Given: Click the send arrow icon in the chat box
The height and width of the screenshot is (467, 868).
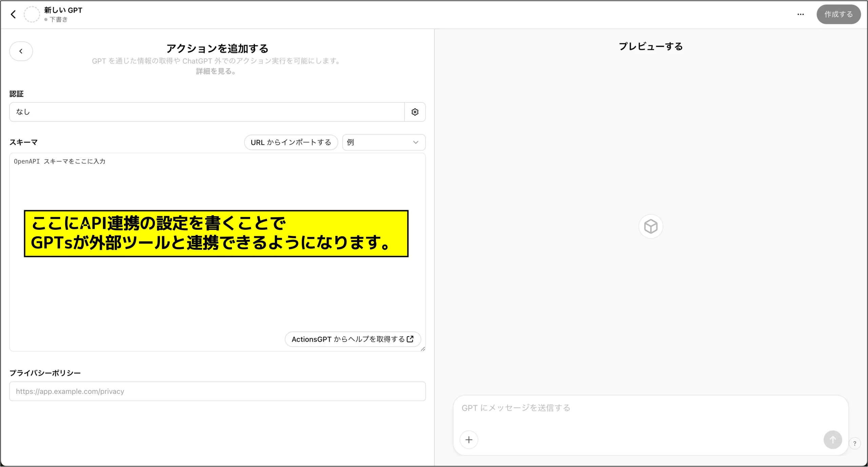Looking at the screenshot, I should (833, 440).
